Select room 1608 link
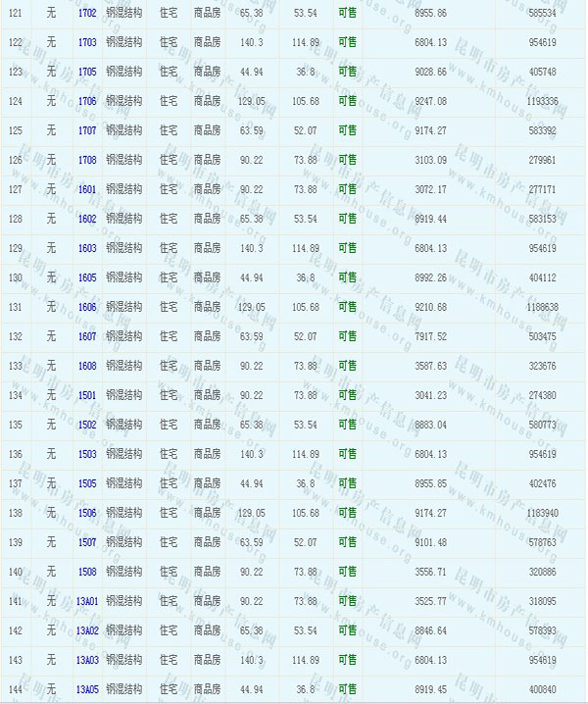This screenshot has height=704, width=588. click(x=87, y=367)
